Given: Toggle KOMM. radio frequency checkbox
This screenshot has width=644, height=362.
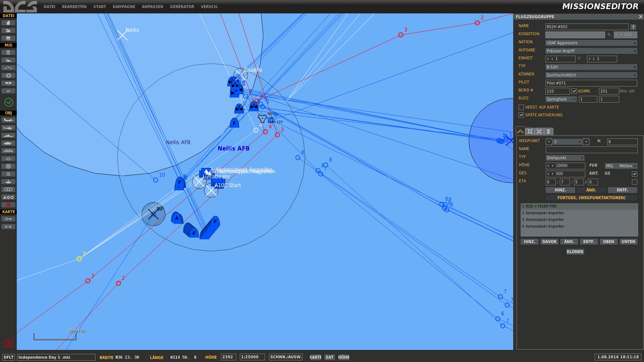Looking at the screenshot, I should click(x=574, y=91).
